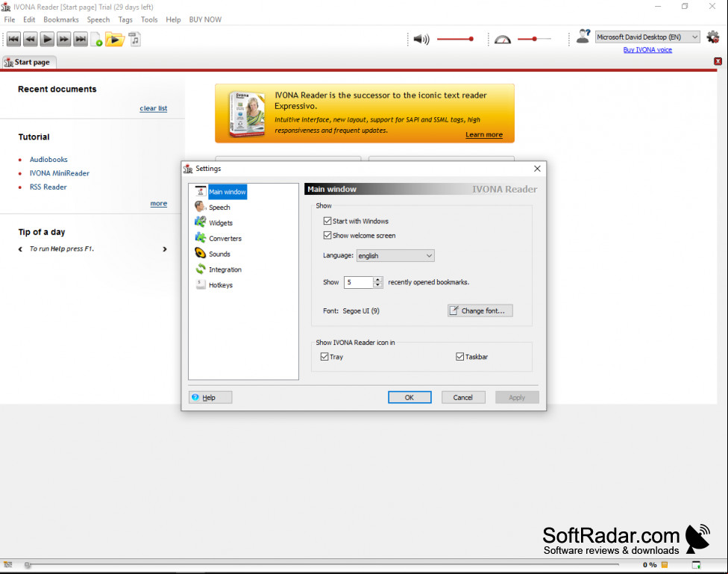The image size is (728, 574).
Task: Skip to the beginning of the document
Action: (13, 39)
